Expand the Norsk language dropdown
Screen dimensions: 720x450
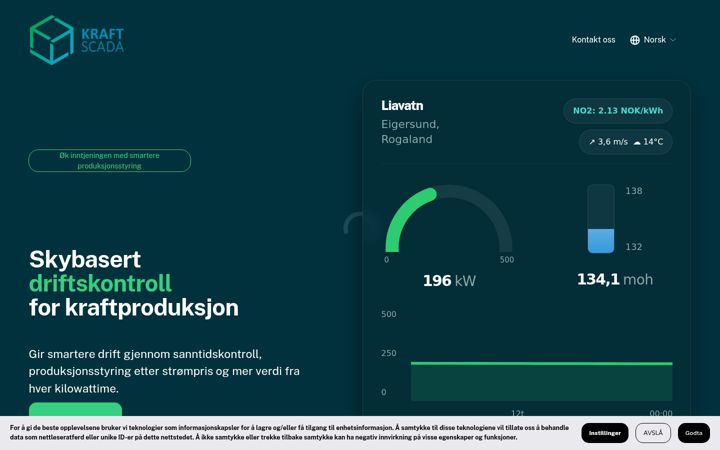(652, 40)
